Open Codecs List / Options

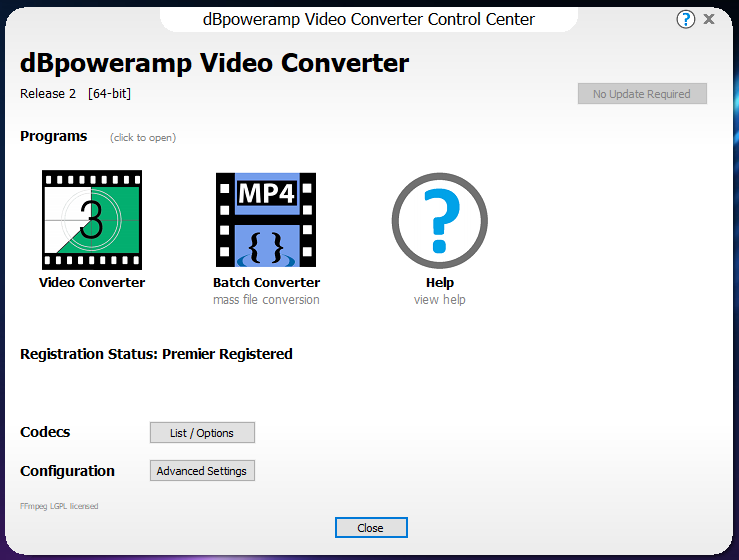coord(202,433)
